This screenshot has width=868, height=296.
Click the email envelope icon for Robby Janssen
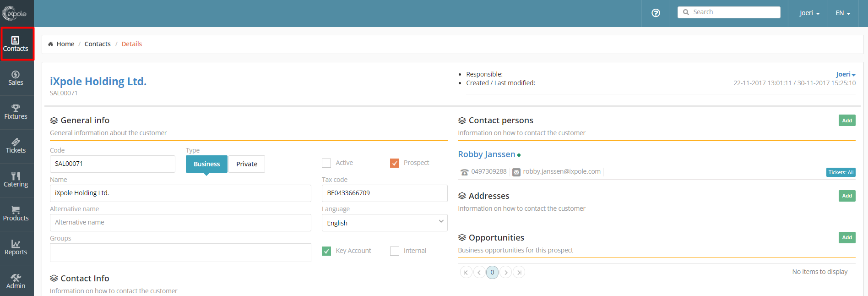[x=516, y=172]
